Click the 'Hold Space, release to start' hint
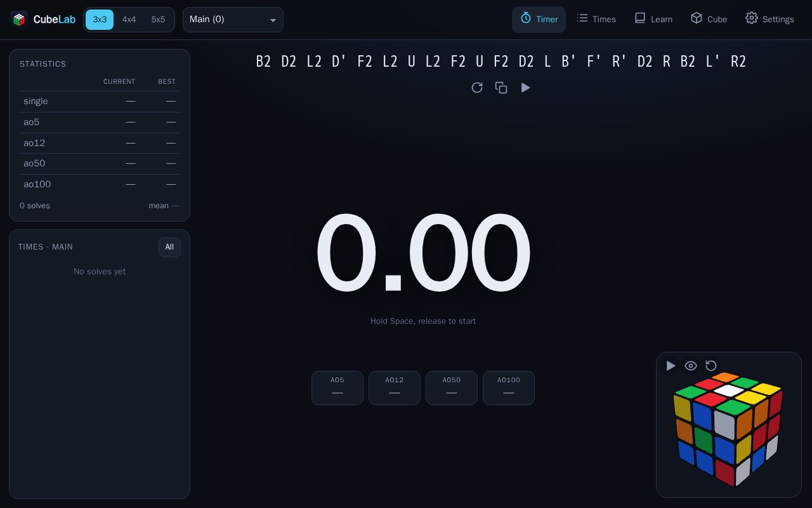This screenshot has width=812, height=508. (423, 321)
